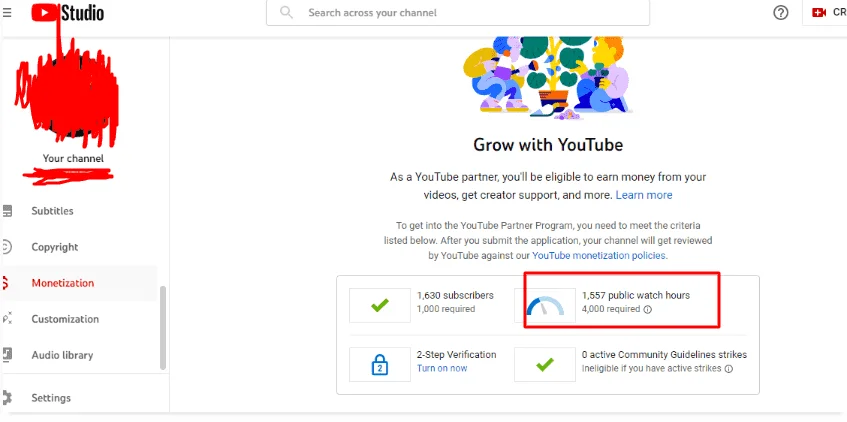Follow the Learn more link
The height and width of the screenshot is (422, 847).
[x=644, y=195]
